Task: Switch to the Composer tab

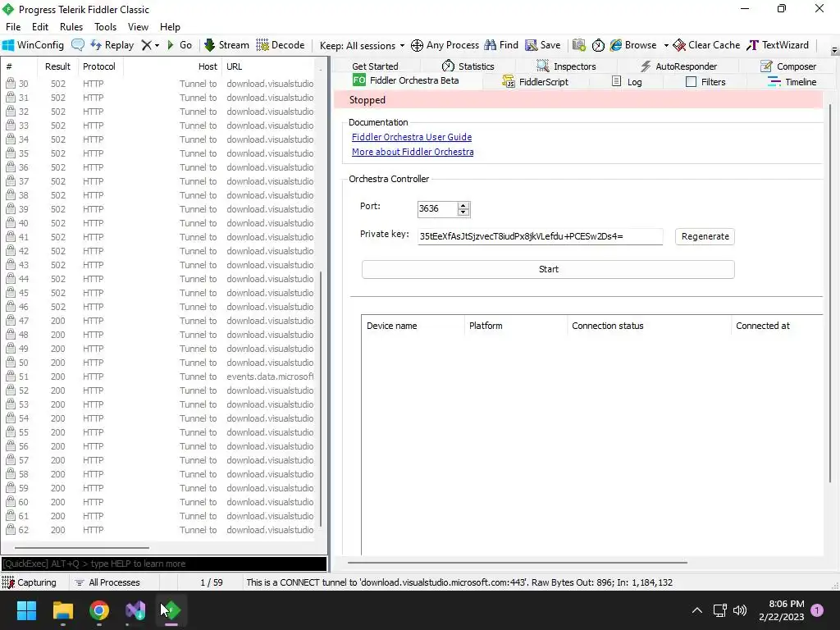Action: 788,66
